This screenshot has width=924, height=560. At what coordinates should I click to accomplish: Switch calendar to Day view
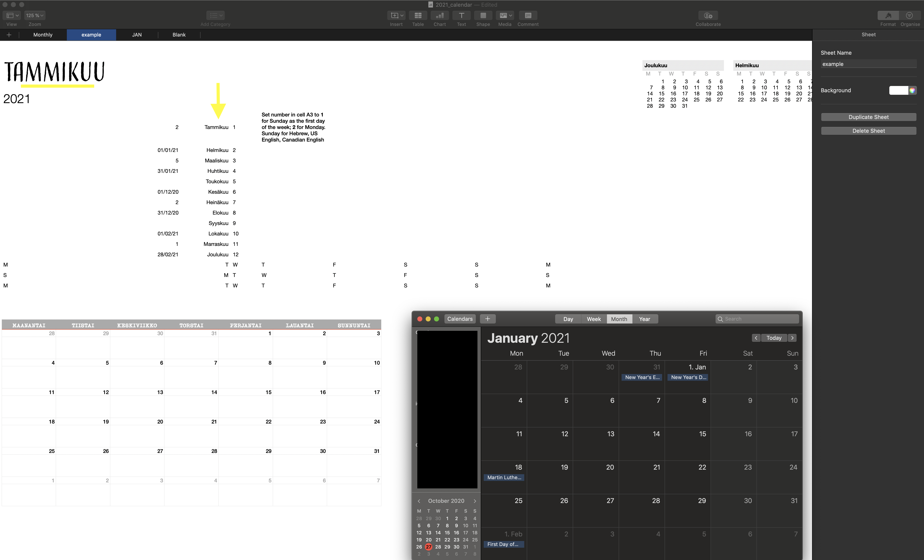tap(568, 319)
